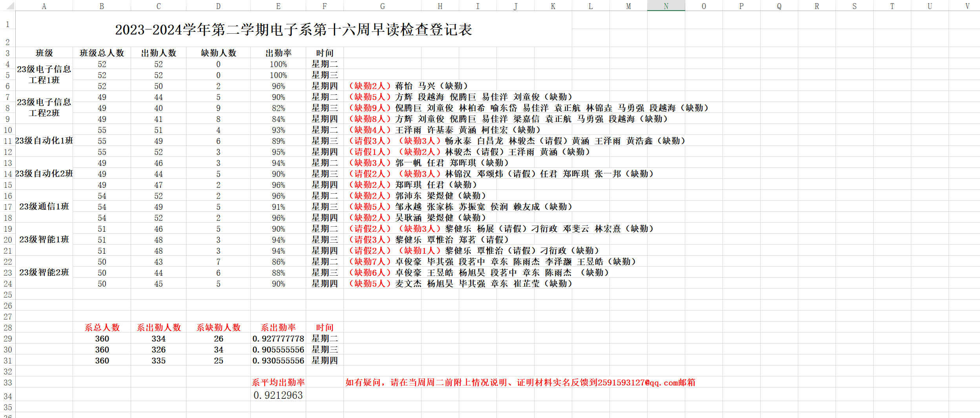Select the 23级自动化2班 cell

tap(44, 173)
